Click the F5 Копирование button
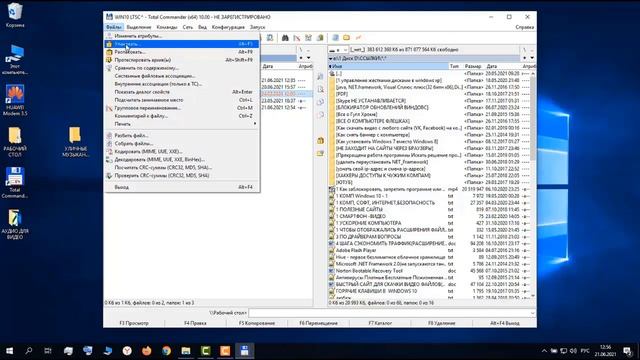This screenshot has height=360, width=640. point(257,323)
